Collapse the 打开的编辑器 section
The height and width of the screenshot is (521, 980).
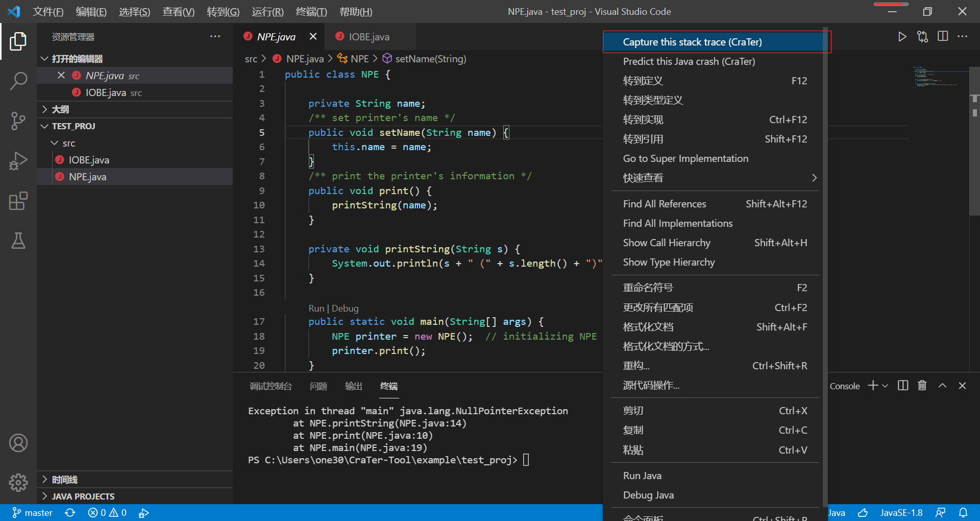coord(135,59)
